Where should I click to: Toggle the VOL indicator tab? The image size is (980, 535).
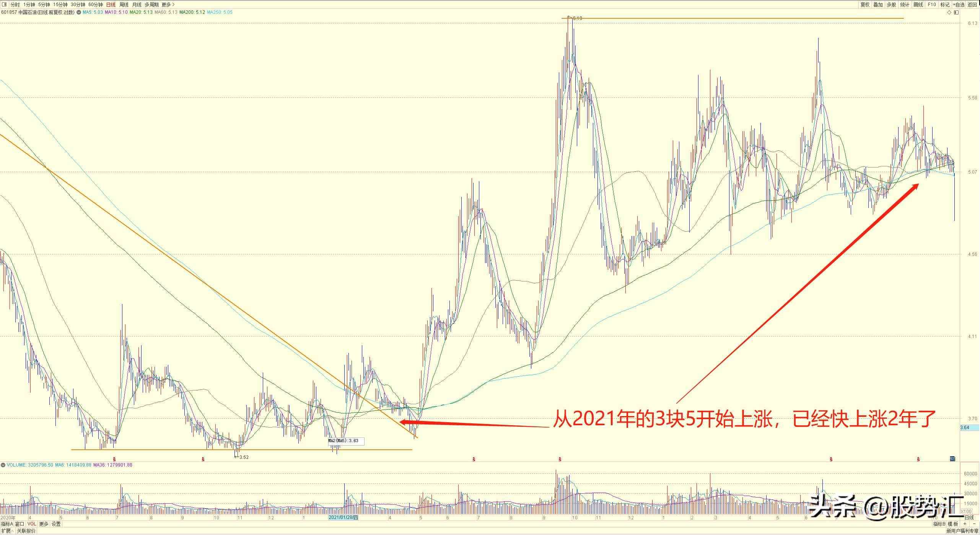coord(31,524)
